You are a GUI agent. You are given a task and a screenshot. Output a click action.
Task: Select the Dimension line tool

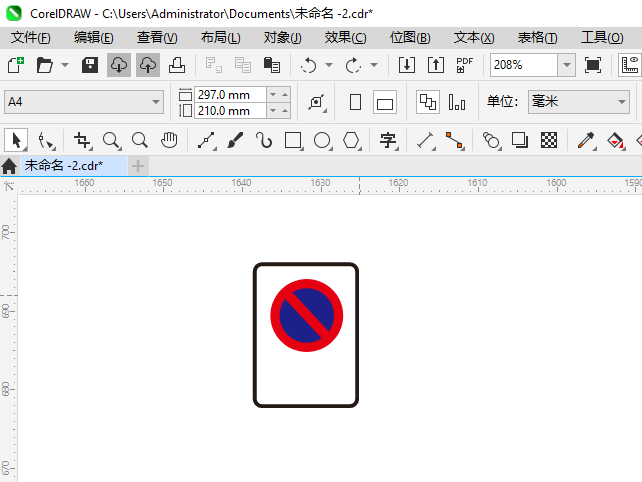[425, 140]
